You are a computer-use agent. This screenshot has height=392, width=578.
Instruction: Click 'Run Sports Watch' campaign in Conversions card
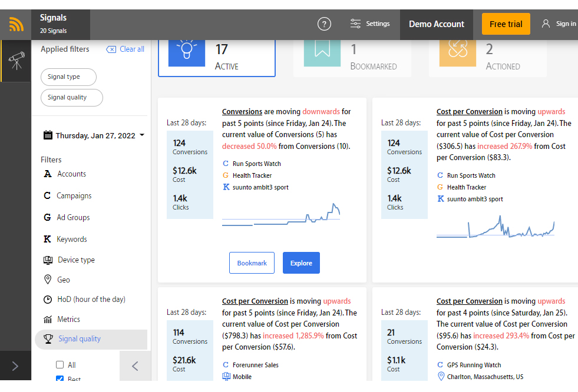256,164
